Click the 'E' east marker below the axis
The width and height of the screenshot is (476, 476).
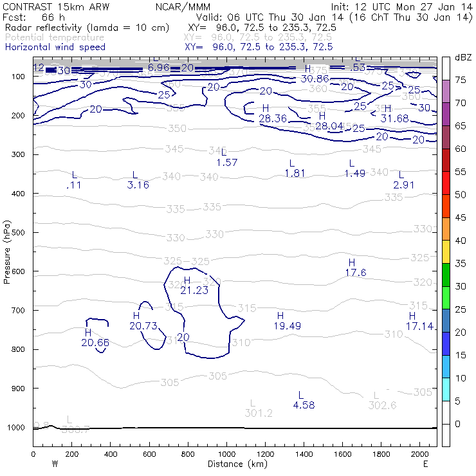426,464
